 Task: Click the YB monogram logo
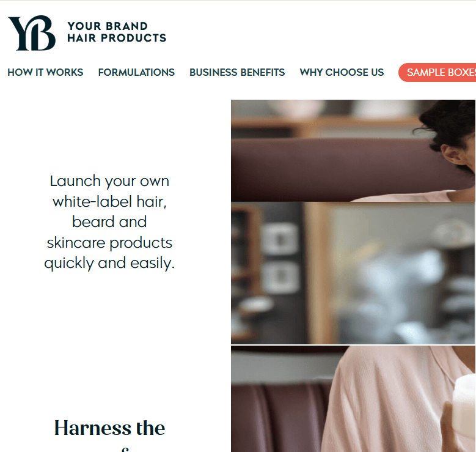coord(32,33)
